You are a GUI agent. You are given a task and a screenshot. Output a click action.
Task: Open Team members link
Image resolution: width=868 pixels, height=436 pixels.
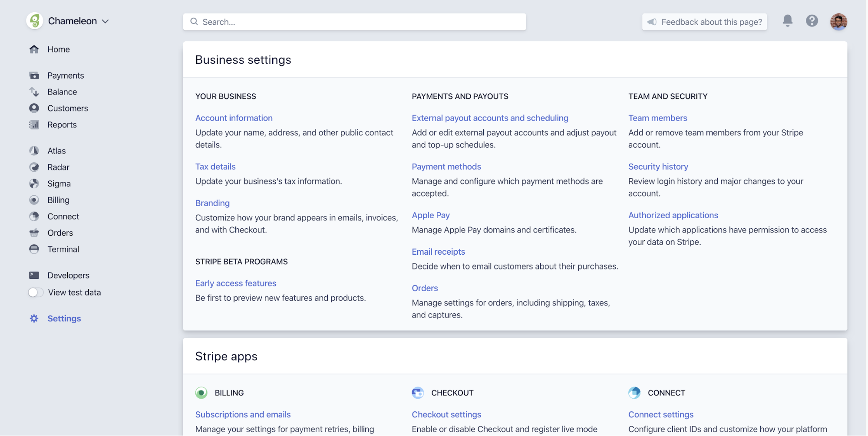tap(657, 118)
